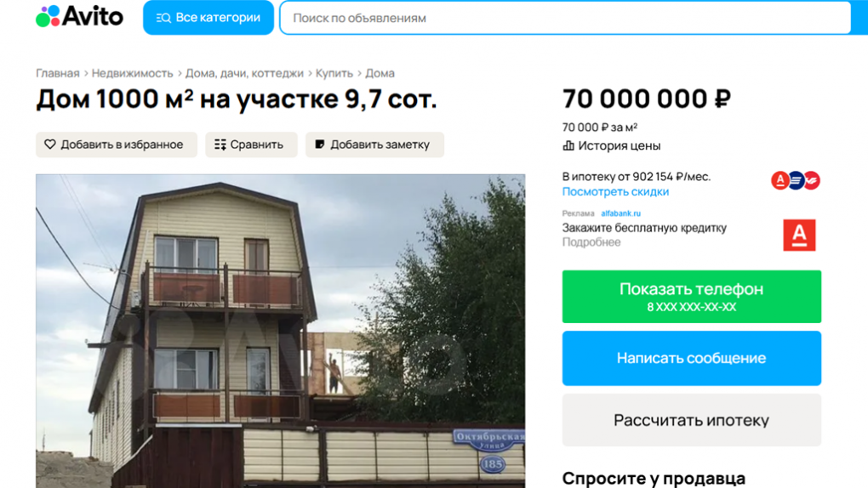Click Рассчитать ипотеку button

[x=691, y=420]
